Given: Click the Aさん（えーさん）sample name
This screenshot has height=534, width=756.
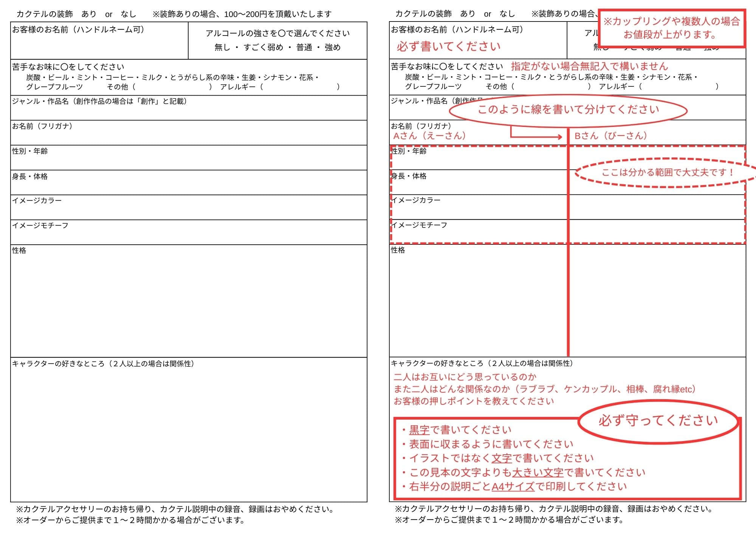Looking at the screenshot, I should (429, 136).
